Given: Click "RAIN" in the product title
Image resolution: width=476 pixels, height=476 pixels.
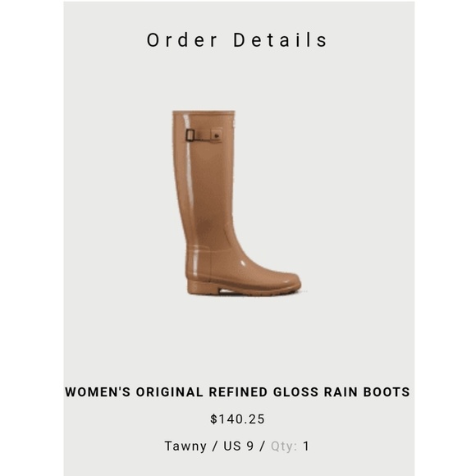Looking at the screenshot, I should coord(341,392).
